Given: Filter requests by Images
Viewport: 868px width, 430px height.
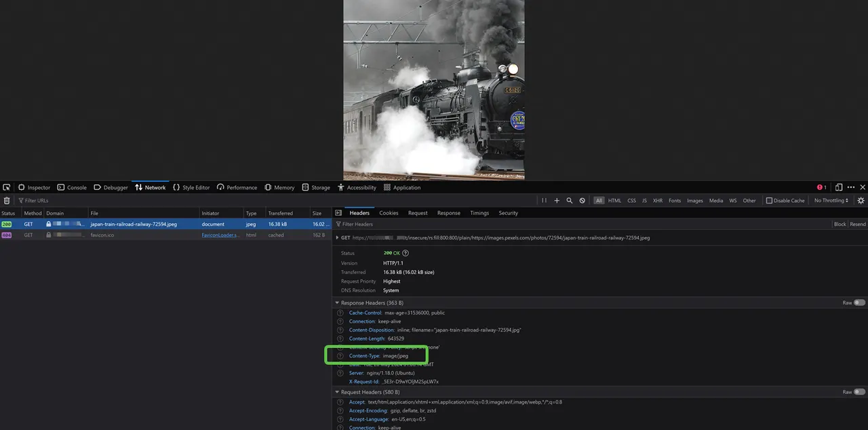Looking at the screenshot, I should [695, 201].
